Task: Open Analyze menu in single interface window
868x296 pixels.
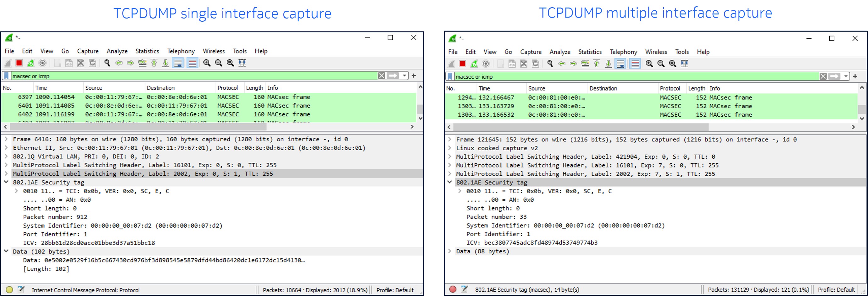Action: pyautogui.click(x=117, y=51)
